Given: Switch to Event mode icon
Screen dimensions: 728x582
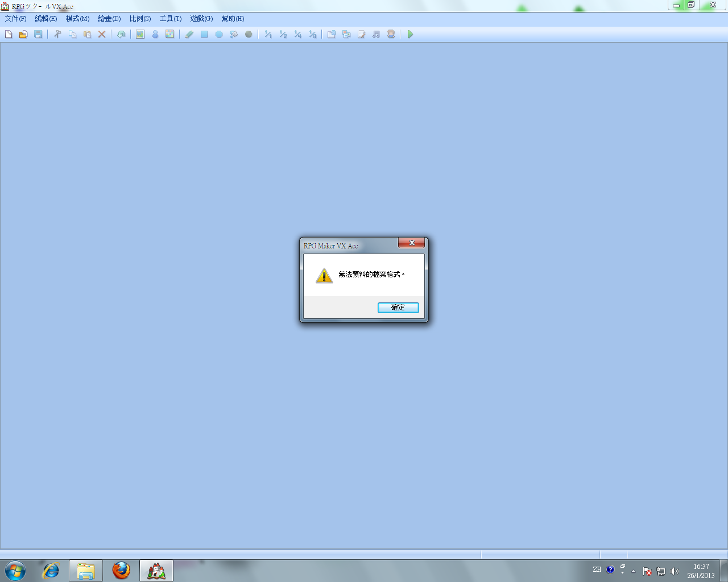Looking at the screenshot, I should (x=155, y=35).
